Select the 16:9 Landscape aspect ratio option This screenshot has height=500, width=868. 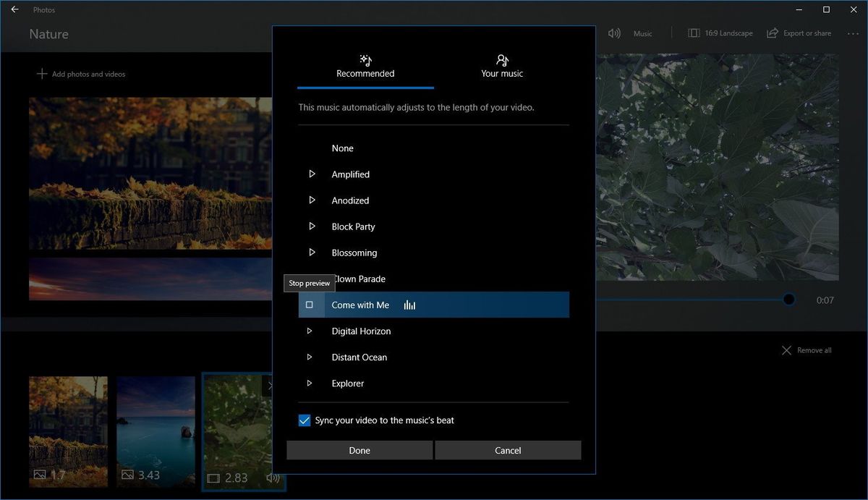720,33
